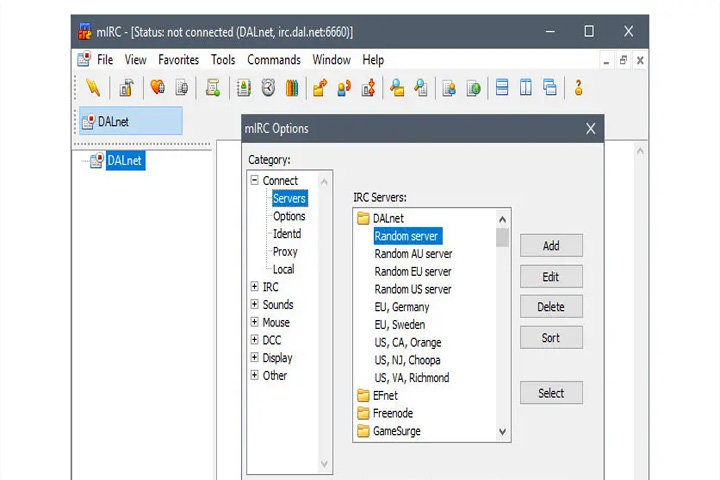Click the DCC chat icon
Image resolution: width=720 pixels, height=480 pixels.
[344, 87]
